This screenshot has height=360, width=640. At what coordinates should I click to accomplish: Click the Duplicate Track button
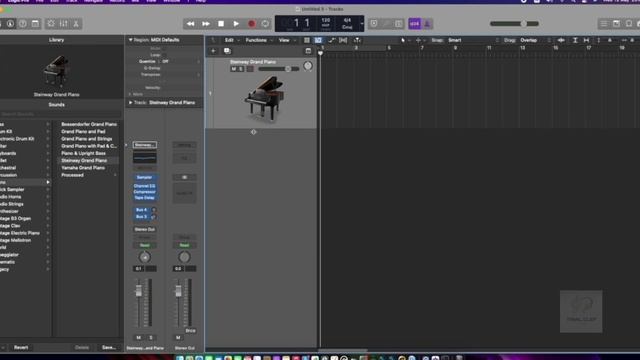pyautogui.click(x=227, y=51)
